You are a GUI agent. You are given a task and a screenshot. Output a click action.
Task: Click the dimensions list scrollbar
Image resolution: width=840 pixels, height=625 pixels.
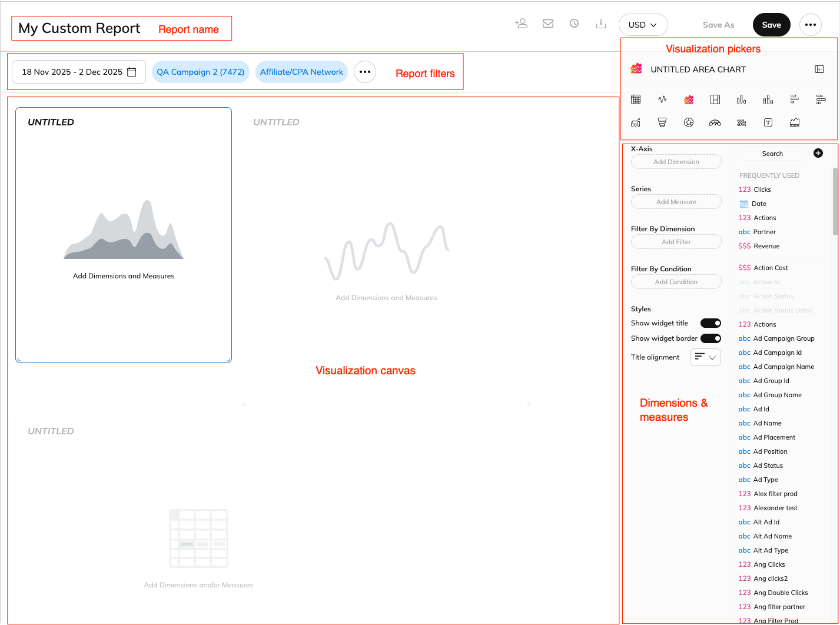(x=835, y=201)
